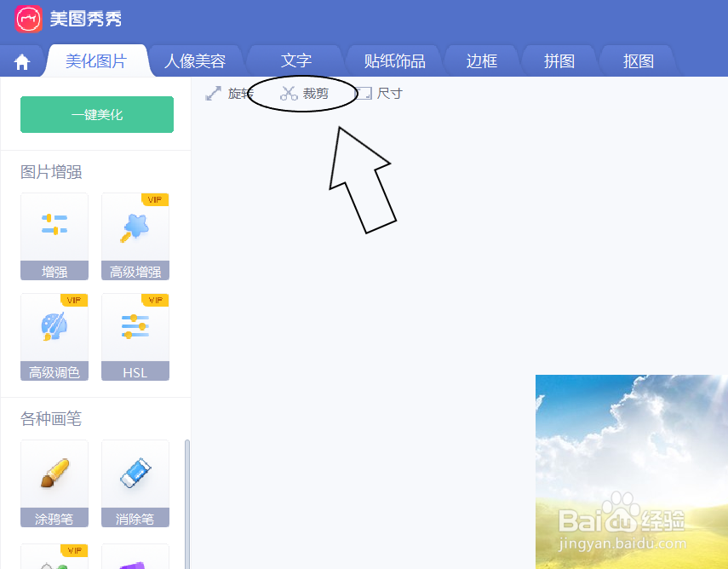Open the 抠图 tab

tap(639, 60)
